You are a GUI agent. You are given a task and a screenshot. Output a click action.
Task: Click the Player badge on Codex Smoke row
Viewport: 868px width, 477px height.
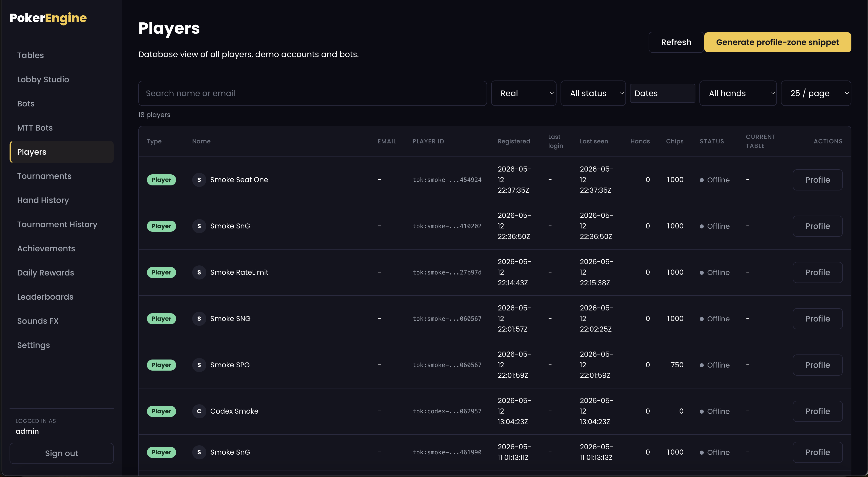pyautogui.click(x=162, y=411)
